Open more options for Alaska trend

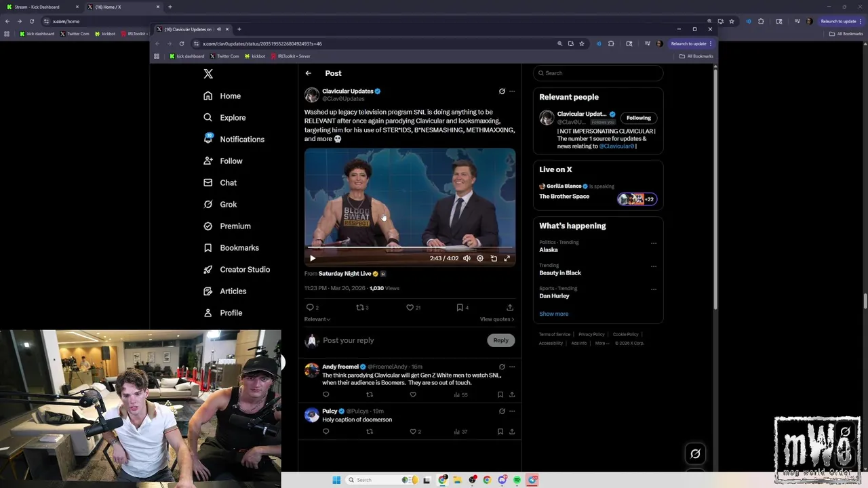coord(654,243)
